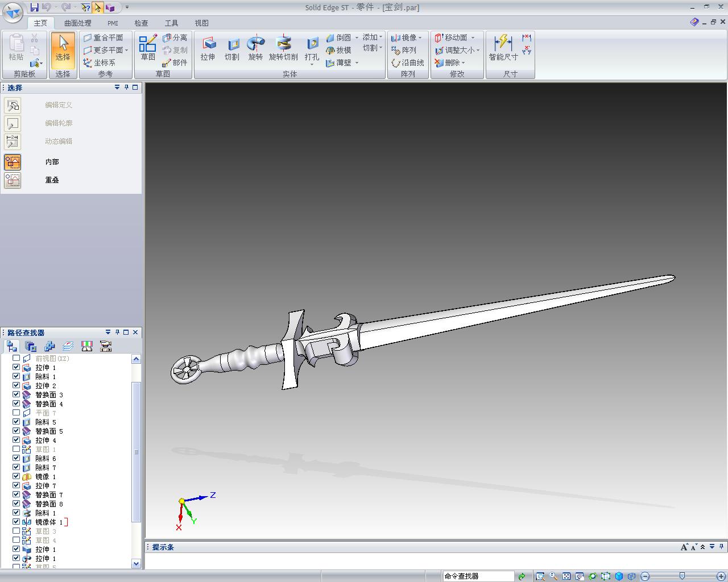728x582 pixels.
Task: Click the 分离 detach tool
Action: point(175,38)
